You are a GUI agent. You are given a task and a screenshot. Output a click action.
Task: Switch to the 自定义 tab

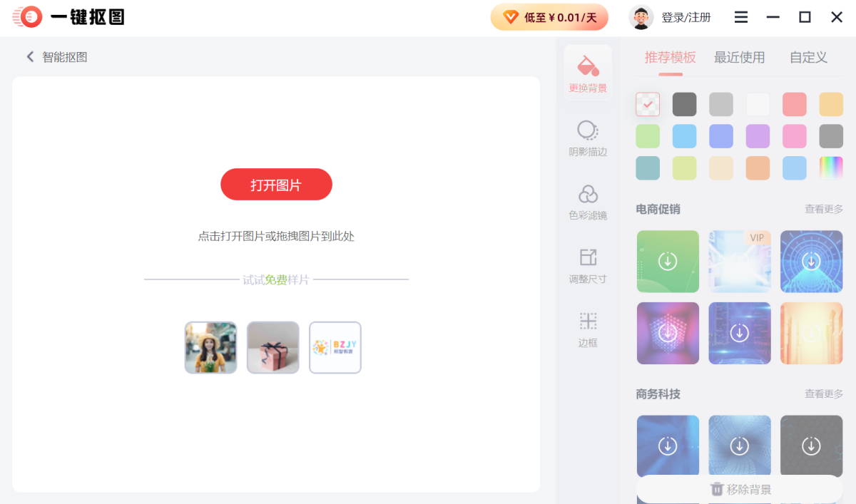pyautogui.click(x=808, y=58)
